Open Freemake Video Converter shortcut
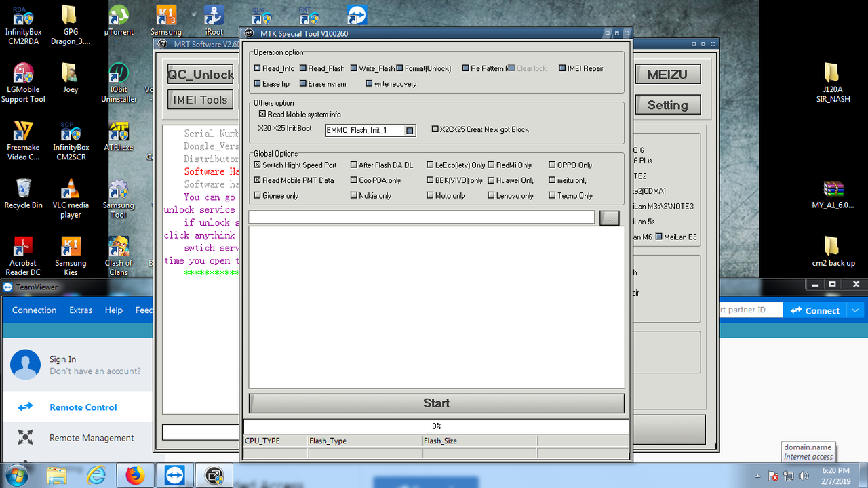868x488 pixels. pos(23,140)
